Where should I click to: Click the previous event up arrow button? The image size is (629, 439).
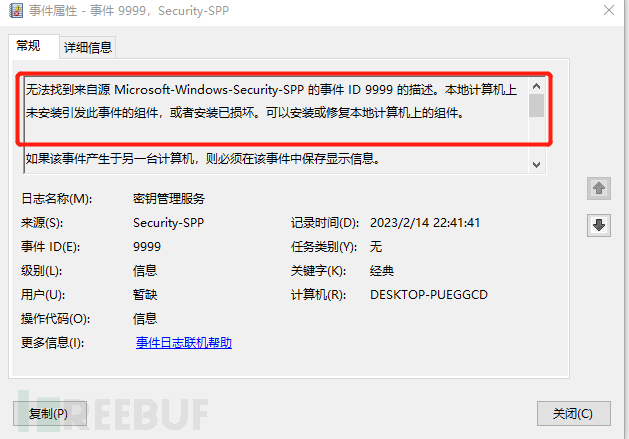point(599,188)
